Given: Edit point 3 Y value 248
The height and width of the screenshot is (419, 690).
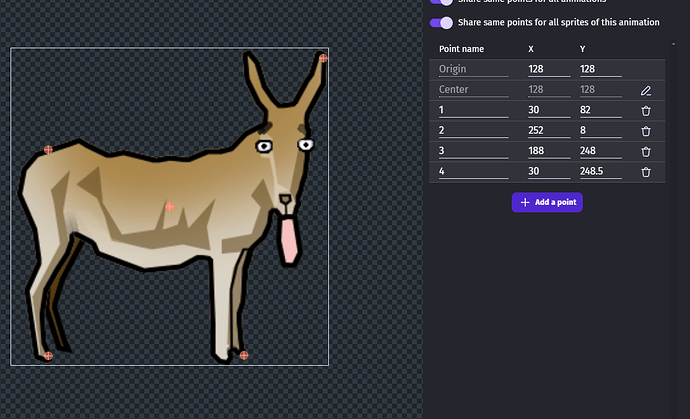Looking at the screenshot, I should (601, 151).
